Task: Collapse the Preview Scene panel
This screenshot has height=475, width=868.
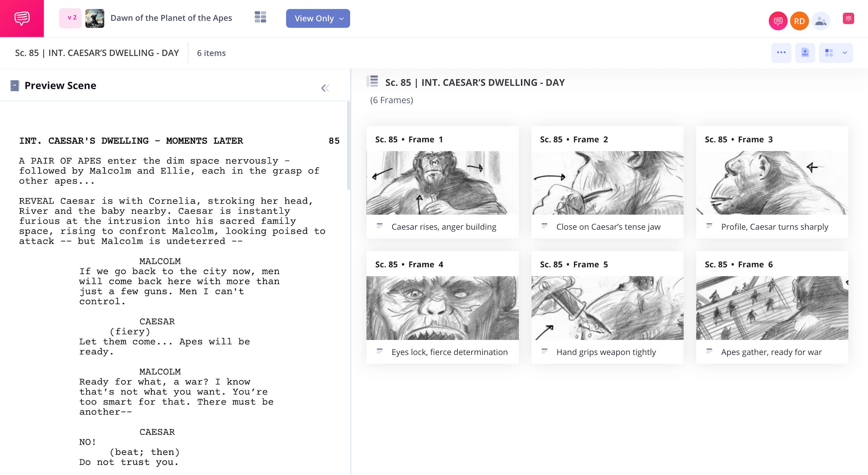Action: (325, 88)
